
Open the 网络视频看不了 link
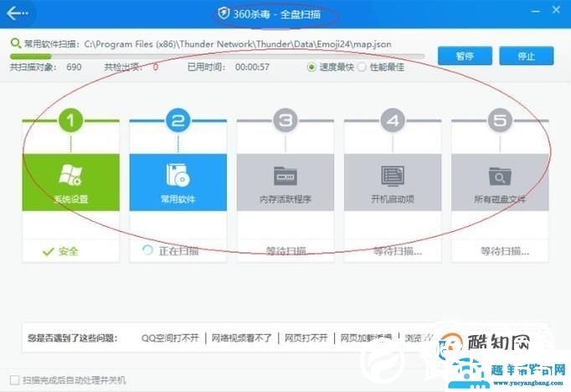pos(242,338)
